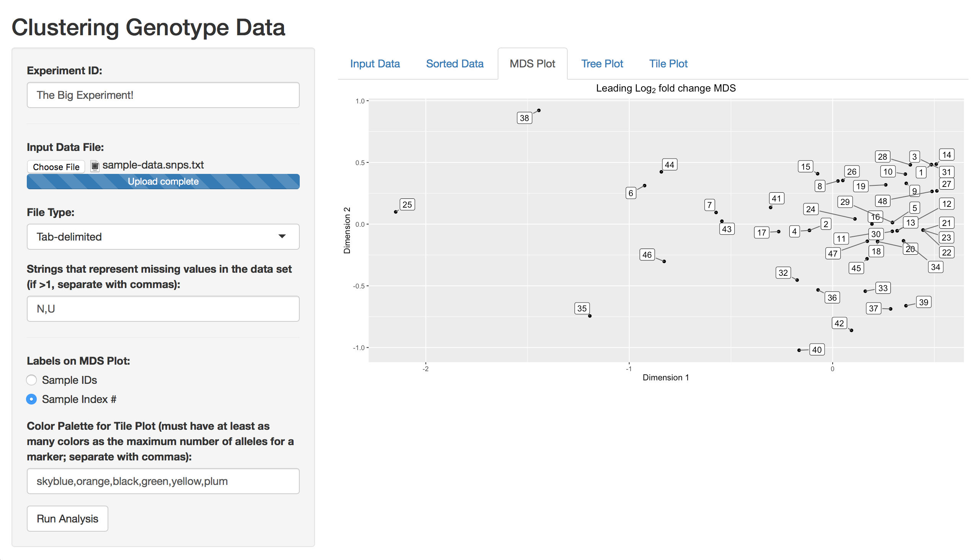This screenshot has height=560, width=980.
Task: Open the Sorted Data tab
Action: [x=454, y=64]
